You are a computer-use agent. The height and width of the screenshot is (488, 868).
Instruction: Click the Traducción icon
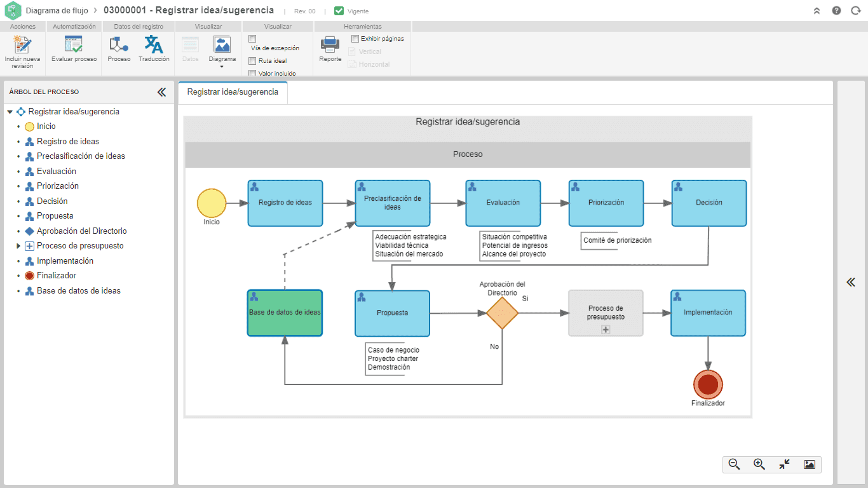click(x=154, y=44)
